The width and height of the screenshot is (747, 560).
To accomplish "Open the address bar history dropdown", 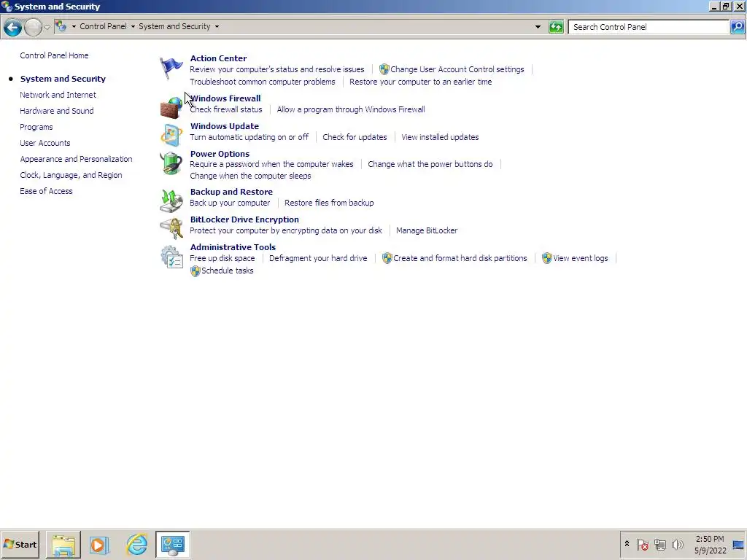I will 538,27.
